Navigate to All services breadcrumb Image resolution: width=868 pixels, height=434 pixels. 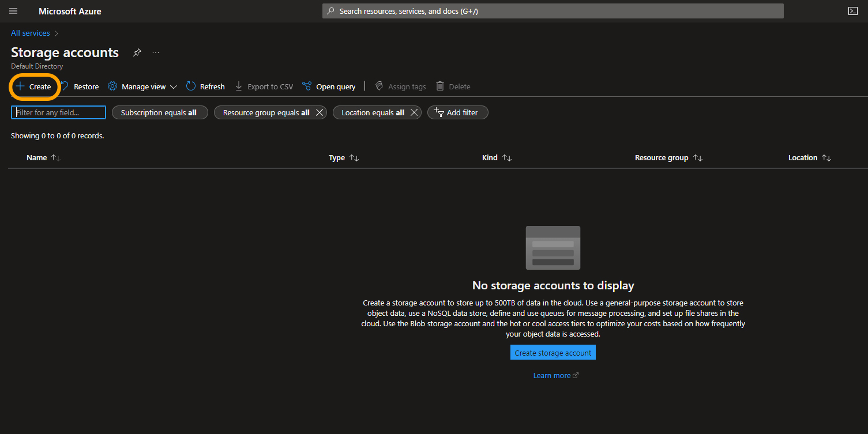31,33
